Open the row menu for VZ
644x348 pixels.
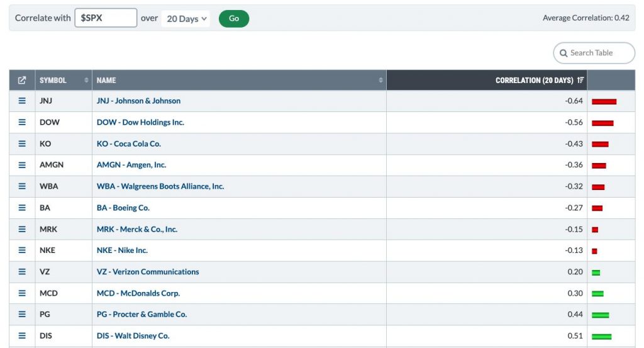[22, 272]
